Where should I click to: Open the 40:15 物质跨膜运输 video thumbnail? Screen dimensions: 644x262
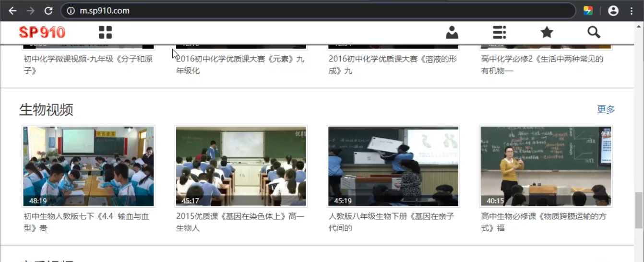546,166
